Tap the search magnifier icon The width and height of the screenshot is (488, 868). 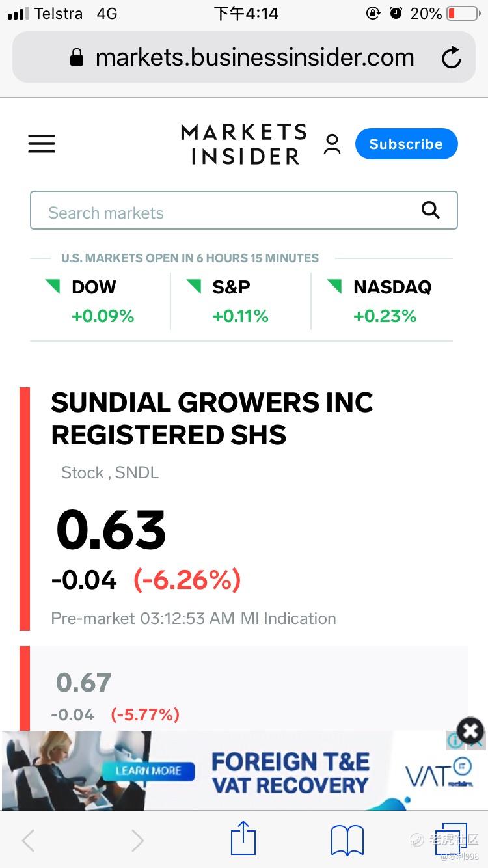click(430, 210)
